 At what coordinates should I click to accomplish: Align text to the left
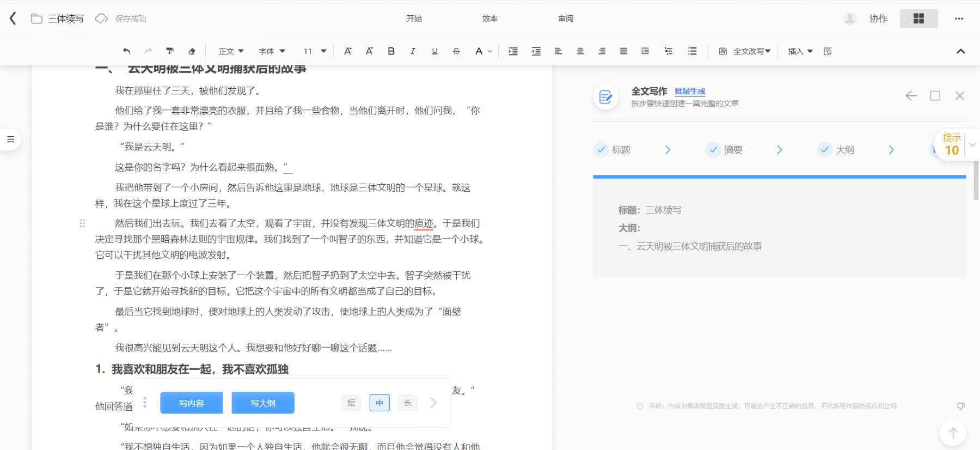558,51
